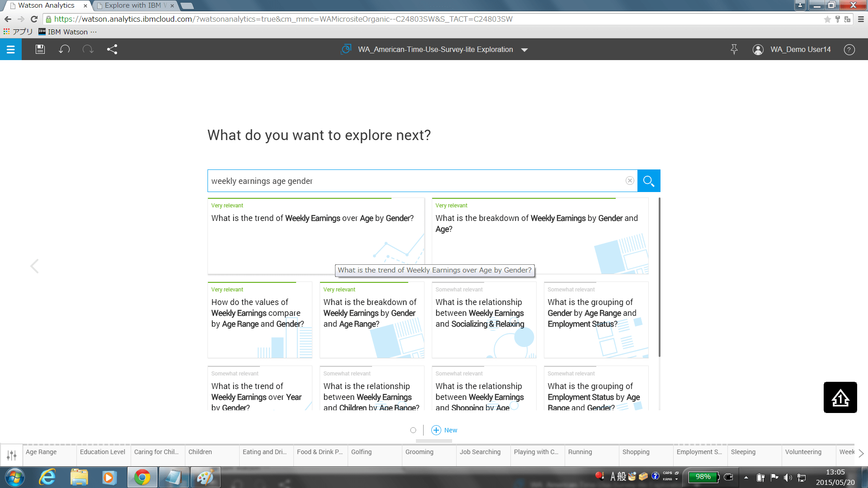Click the suggestions vertical scrollbar

click(x=659, y=277)
